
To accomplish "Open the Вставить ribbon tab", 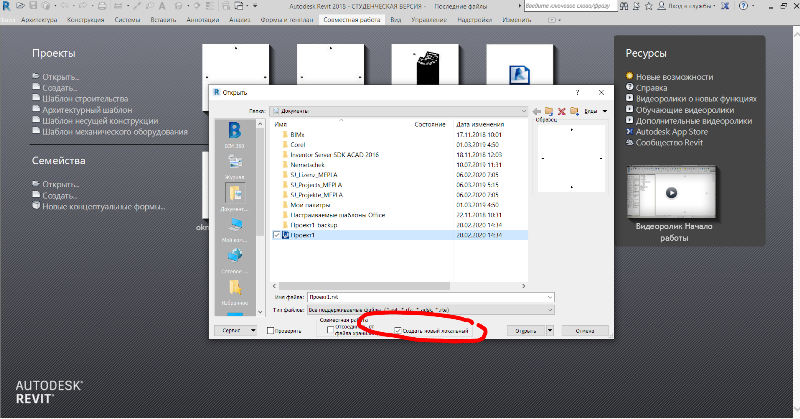I will 163,19.
